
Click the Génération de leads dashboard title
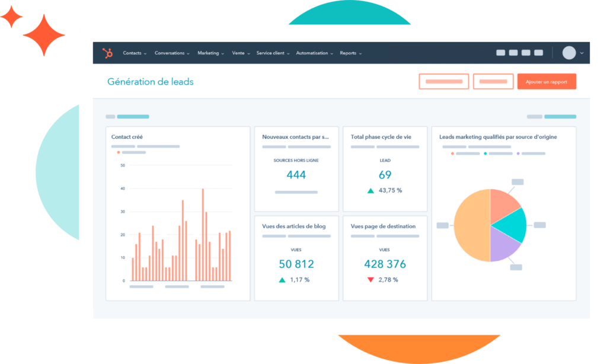coord(150,82)
